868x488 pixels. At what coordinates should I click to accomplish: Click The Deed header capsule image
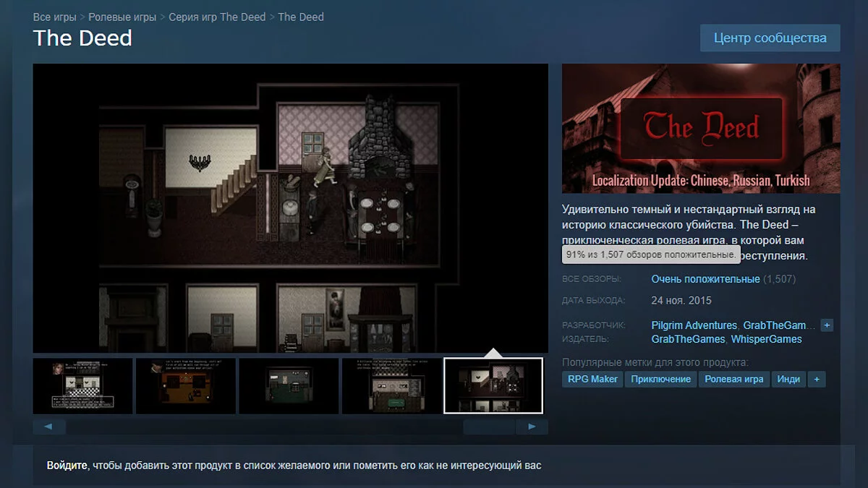point(701,129)
